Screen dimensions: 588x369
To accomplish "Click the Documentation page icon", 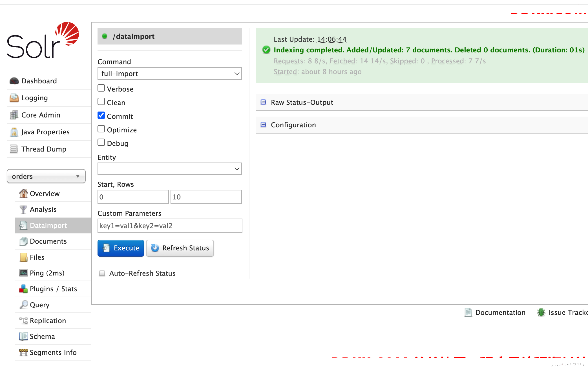I will click(468, 312).
